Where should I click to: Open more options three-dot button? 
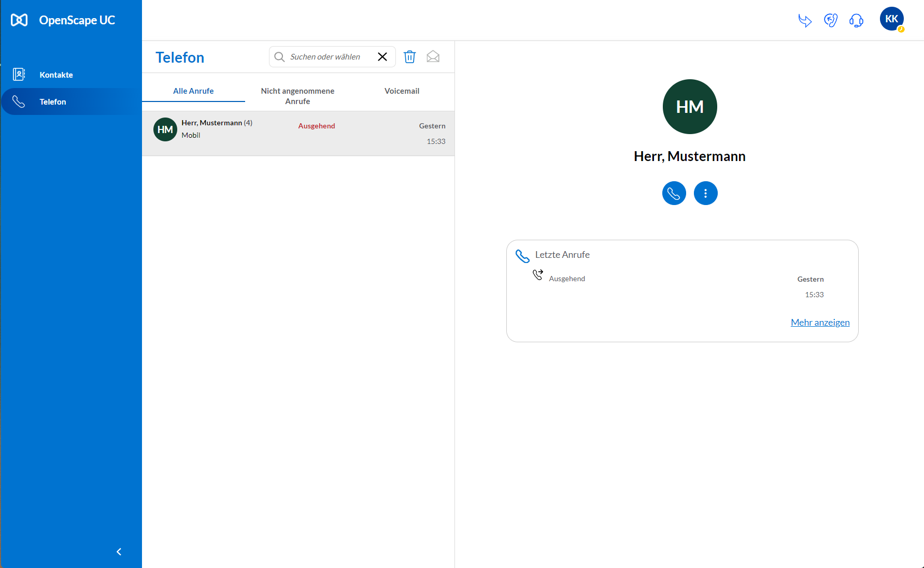(705, 194)
